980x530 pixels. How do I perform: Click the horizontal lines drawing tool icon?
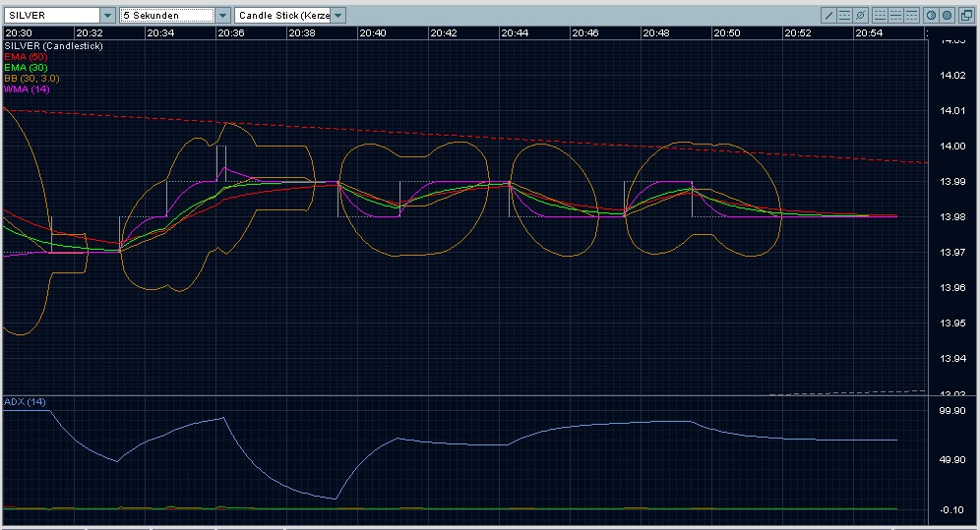844,16
